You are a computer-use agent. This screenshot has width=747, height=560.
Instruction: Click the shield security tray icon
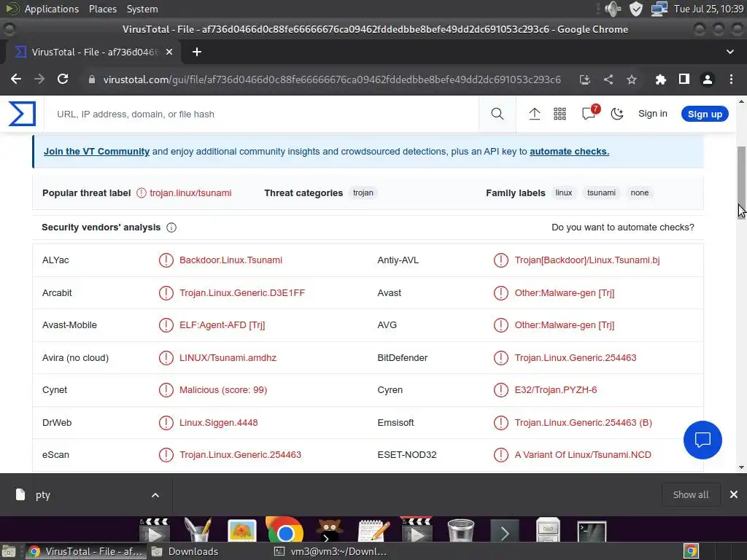(x=636, y=9)
